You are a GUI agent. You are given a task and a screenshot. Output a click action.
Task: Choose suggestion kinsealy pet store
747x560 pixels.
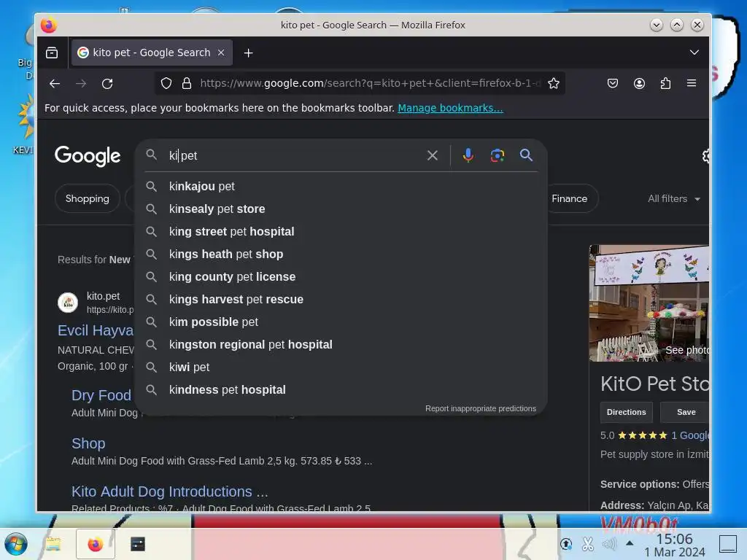point(341,209)
